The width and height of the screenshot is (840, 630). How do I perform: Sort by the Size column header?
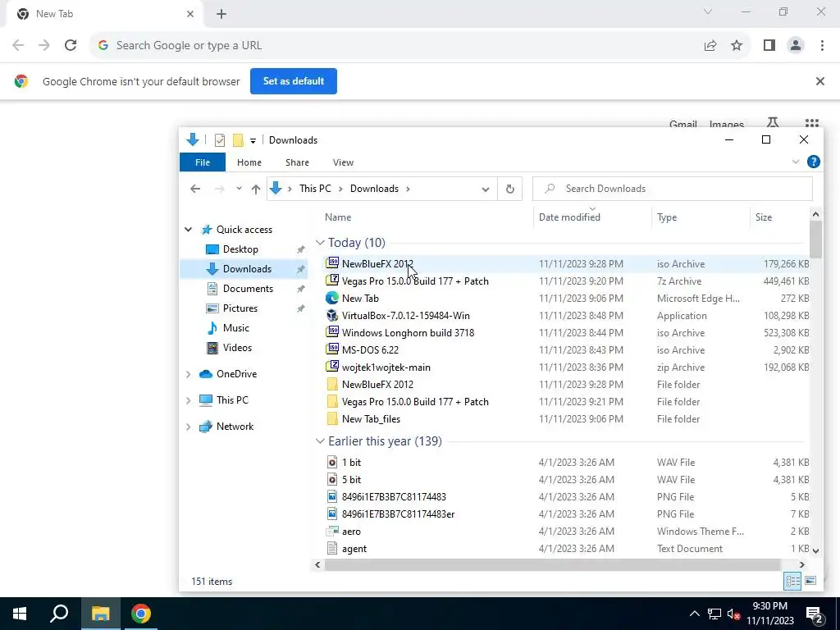click(764, 217)
